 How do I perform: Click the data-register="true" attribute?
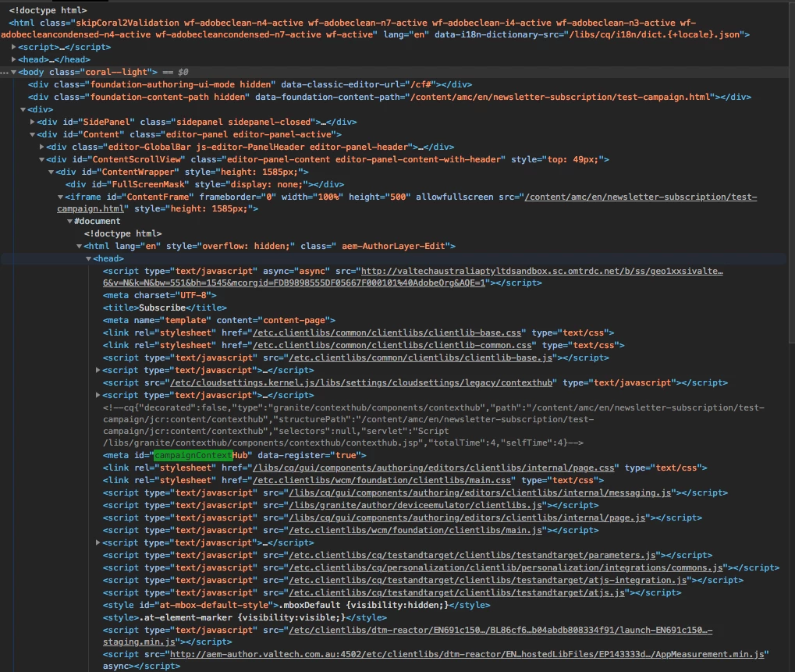(x=309, y=456)
